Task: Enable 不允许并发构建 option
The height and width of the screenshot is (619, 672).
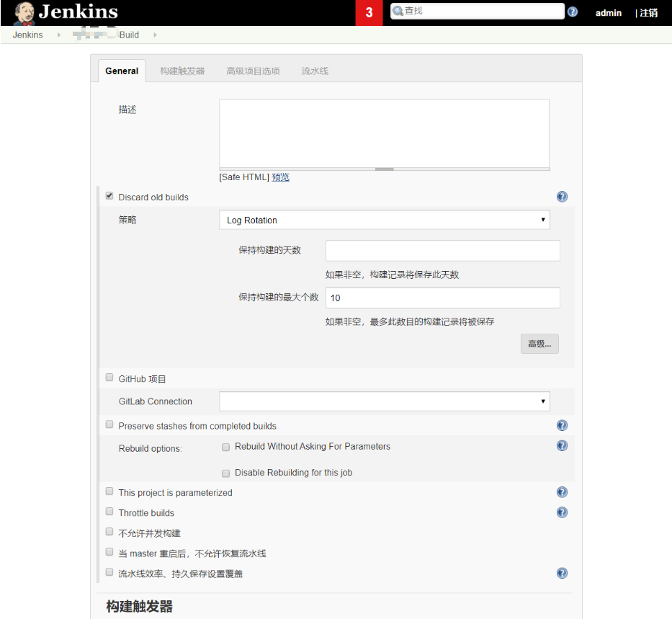Action: tap(109, 531)
